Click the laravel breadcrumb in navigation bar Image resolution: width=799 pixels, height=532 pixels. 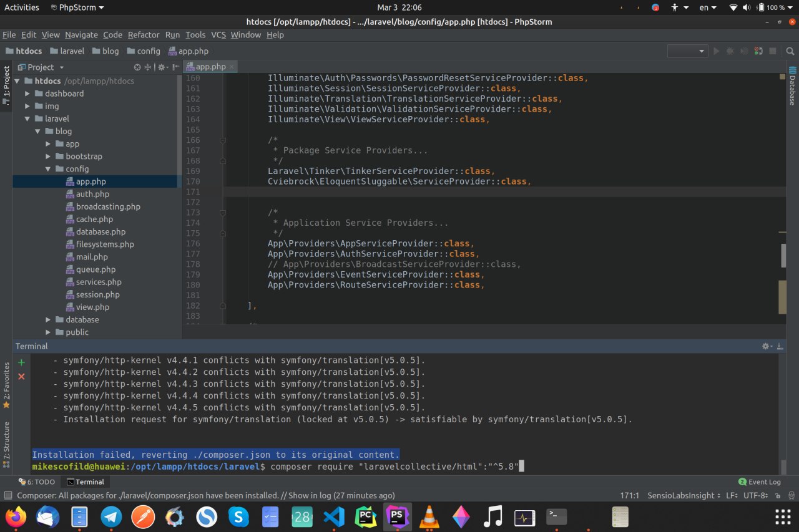tap(67, 51)
